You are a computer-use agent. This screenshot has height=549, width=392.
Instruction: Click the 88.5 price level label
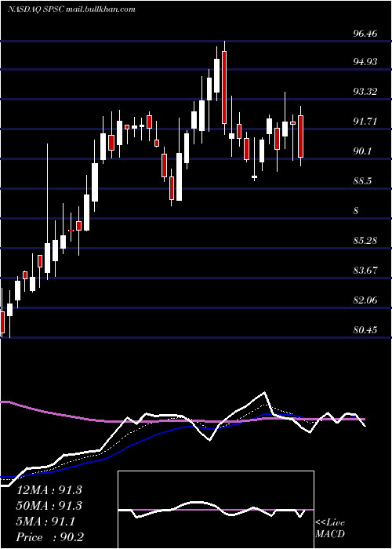pos(362,181)
